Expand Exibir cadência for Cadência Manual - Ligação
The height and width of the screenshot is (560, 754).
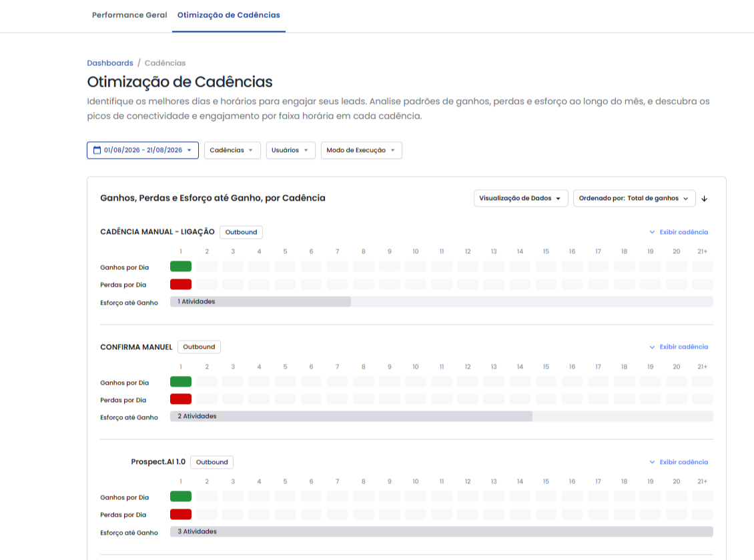[679, 232]
